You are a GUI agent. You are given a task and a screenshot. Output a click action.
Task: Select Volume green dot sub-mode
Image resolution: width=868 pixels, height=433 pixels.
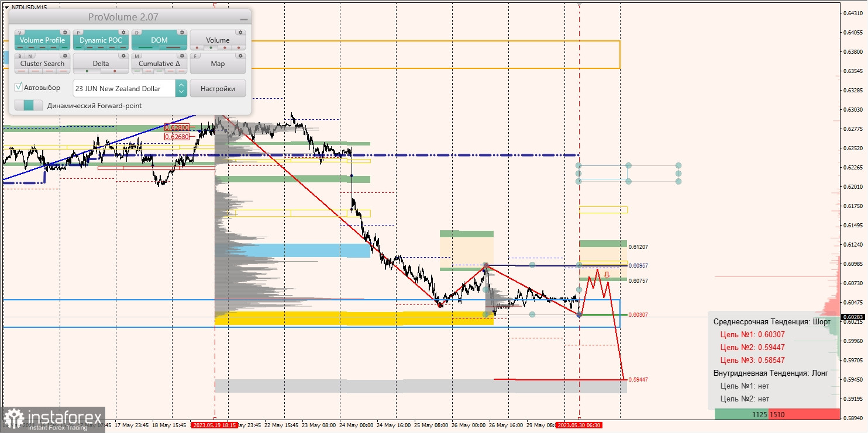pyautogui.click(x=211, y=48)
